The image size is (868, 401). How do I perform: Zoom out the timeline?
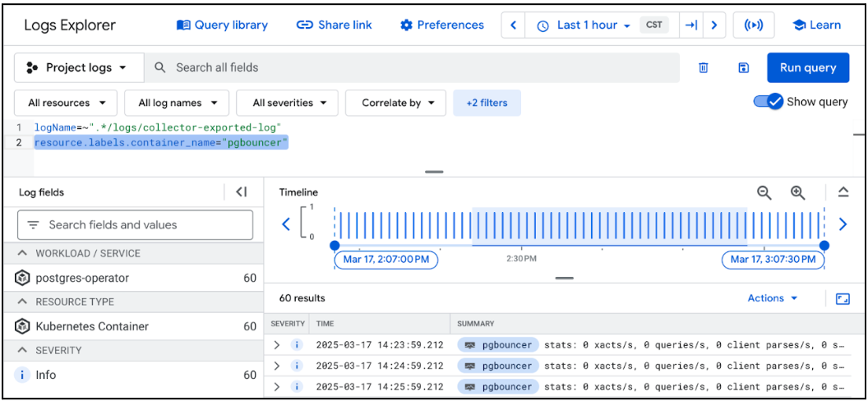click(x=764, y=192)
